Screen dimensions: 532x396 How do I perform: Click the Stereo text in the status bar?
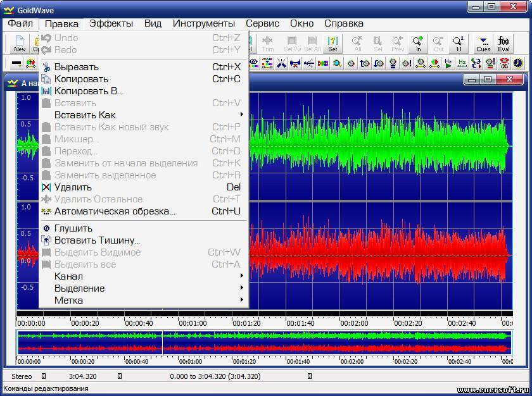22,376
